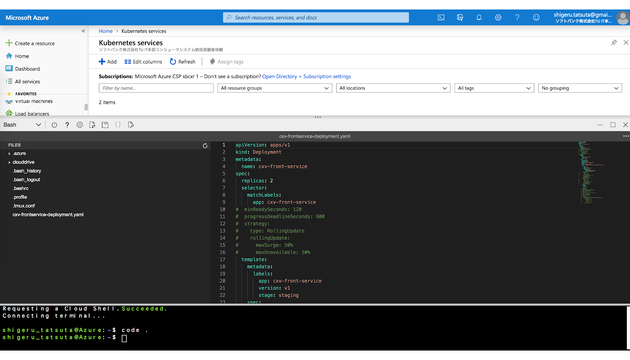Open the No grouping dropdown
The height and width of the screenshot is (360, 630).
[x=580, y=88]
